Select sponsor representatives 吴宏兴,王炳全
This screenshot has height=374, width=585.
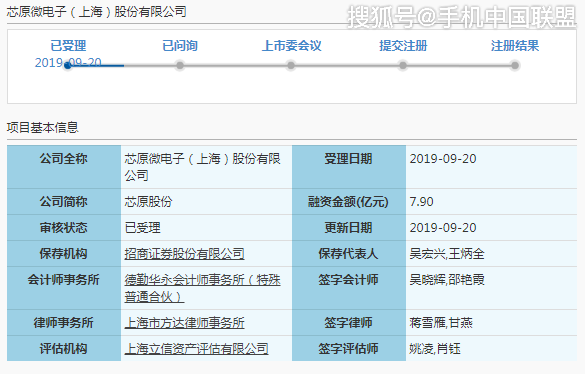pyautogui.click(x=447, y=254)
